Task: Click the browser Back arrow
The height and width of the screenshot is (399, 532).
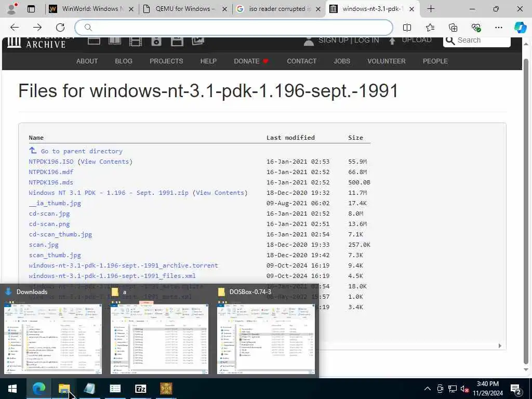Action: click(15, 28)
